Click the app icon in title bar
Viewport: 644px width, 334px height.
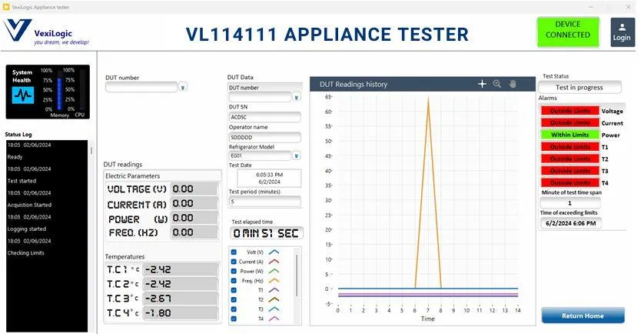[5, 7]
